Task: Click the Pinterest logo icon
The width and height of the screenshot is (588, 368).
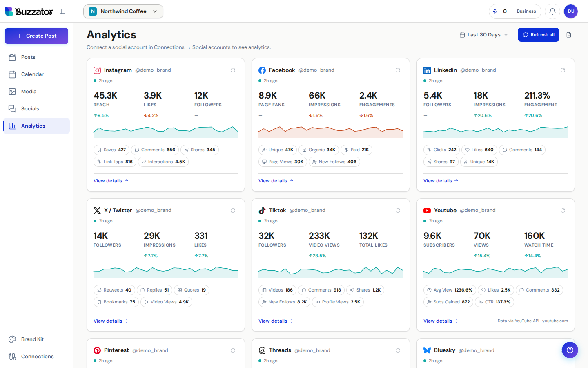Action: point(97,350)
